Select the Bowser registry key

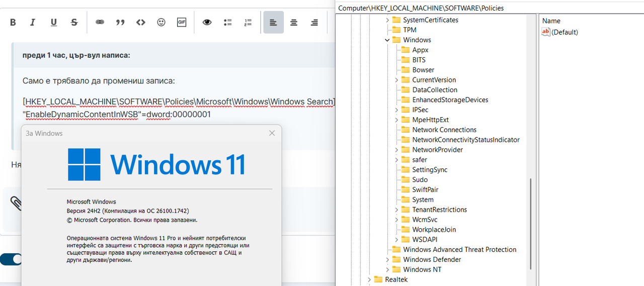pyautogui.click(x=423, y=70)
